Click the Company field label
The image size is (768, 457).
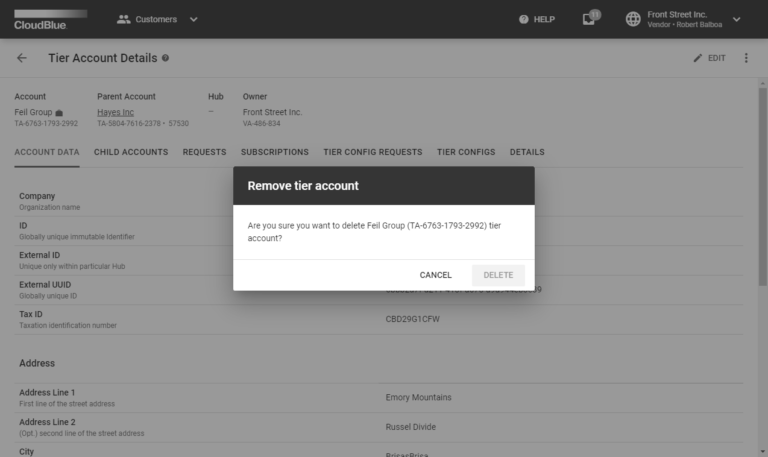37,196
